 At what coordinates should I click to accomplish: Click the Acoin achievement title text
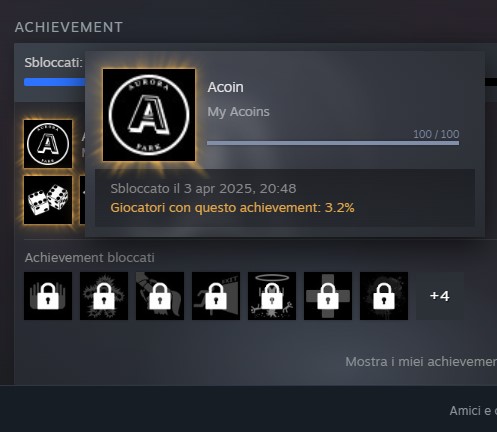pyautogui.click(x=225, y=87)
